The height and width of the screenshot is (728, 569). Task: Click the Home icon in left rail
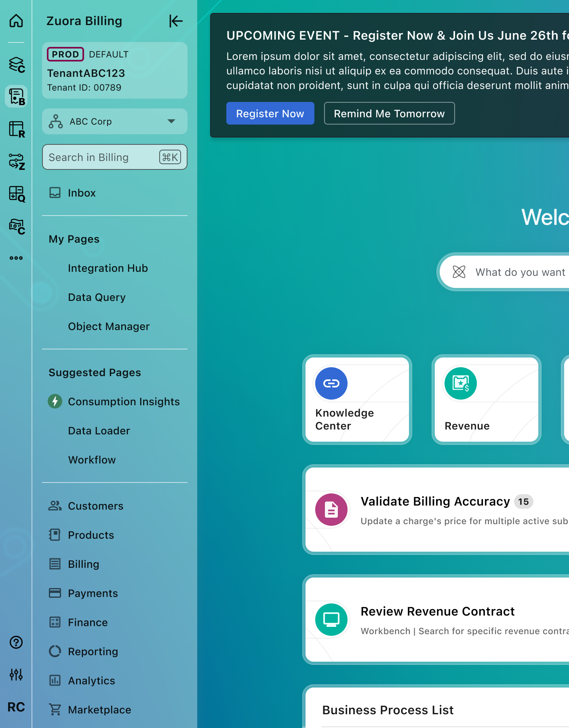pos(16,21)
